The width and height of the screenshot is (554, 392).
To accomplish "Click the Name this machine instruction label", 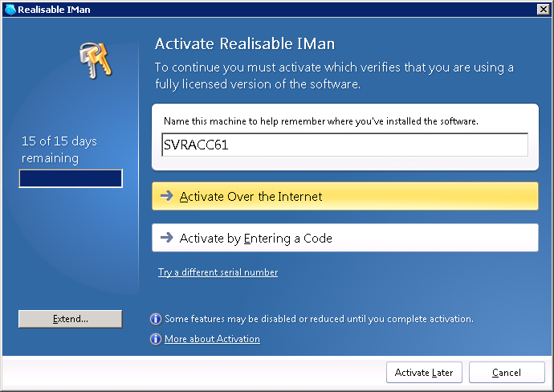I will coord(320,121).
